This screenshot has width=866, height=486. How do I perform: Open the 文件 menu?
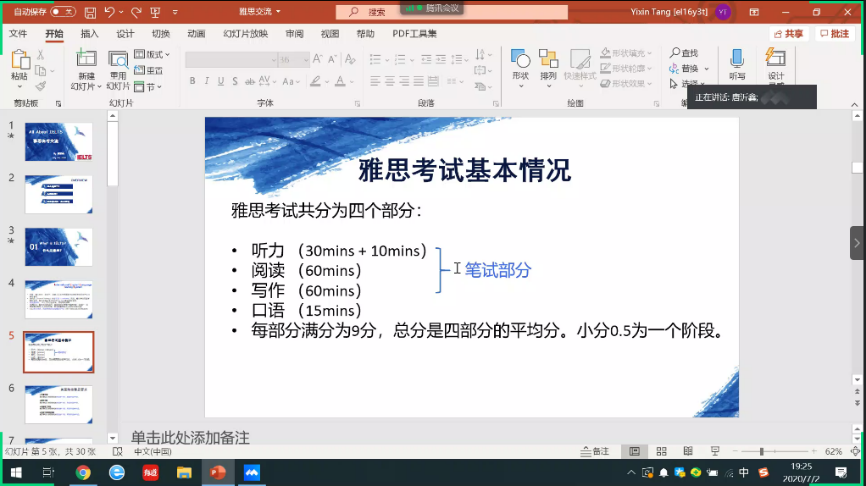[18, 34]
